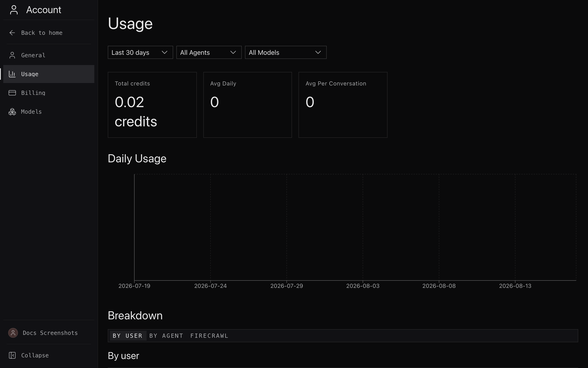Click the 2026-07-29 chart axis date
Viewport: 588px width, 368px height.
(x=287, y=286)
